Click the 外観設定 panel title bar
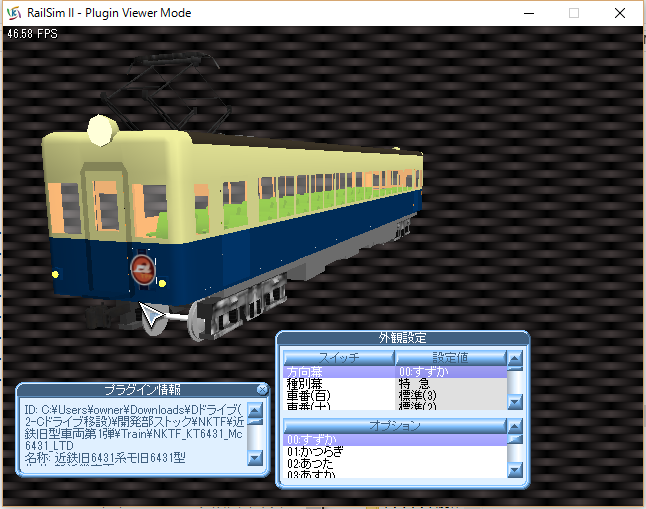Viewport: 646px width, 509px height. (x=403, y=338)
